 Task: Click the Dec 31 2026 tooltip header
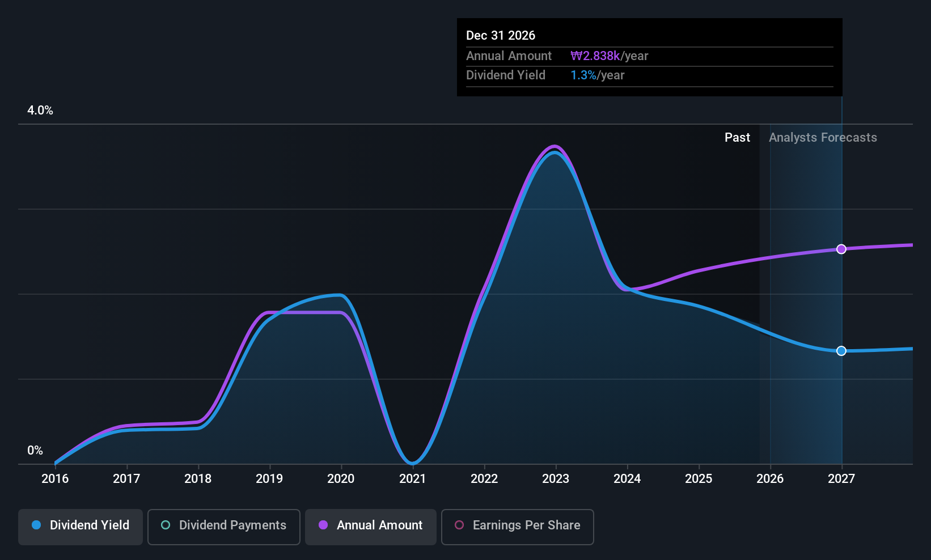pyautogui.click(x=501, y=36)
